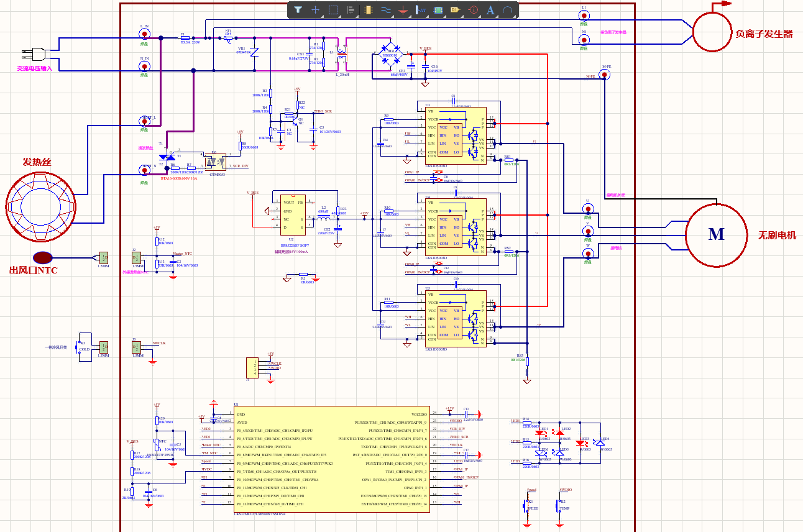
Task: Select the place wire tool
Action: (385, 10)
